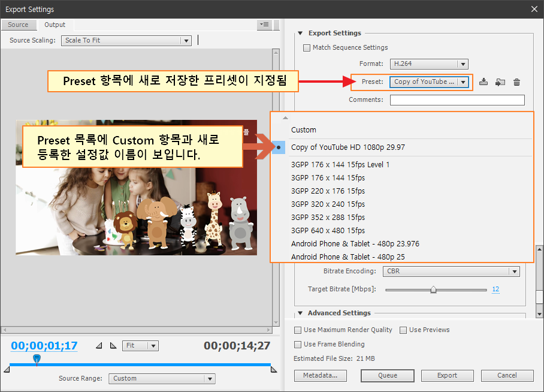Click the Target Bitrate slider handle
544x392 pixels.
pyautogui.click(x=433, y=290)
